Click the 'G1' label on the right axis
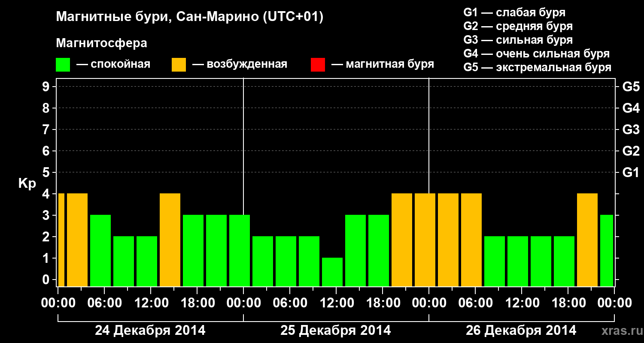 pyautogui.click(x=631, y=172)
